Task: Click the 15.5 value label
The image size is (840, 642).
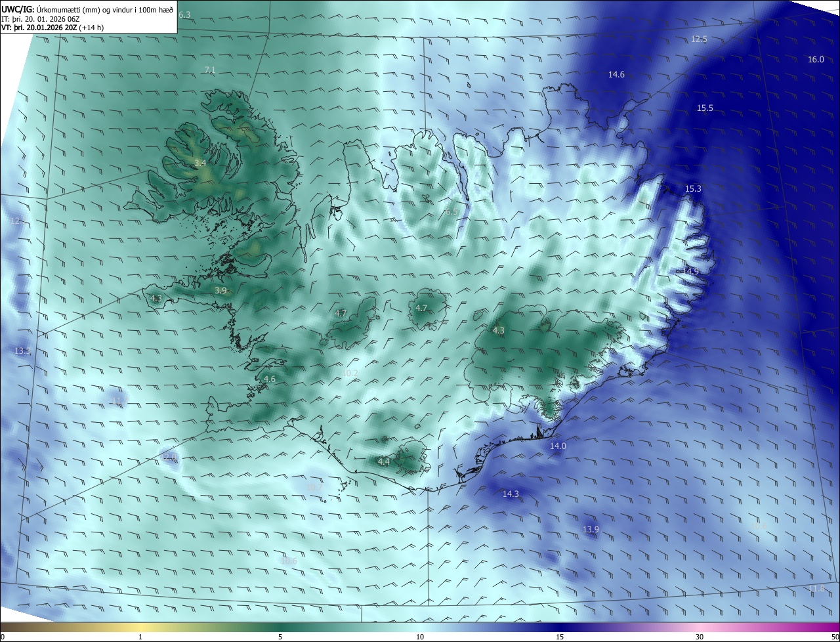Action: [x=705, y=108]
